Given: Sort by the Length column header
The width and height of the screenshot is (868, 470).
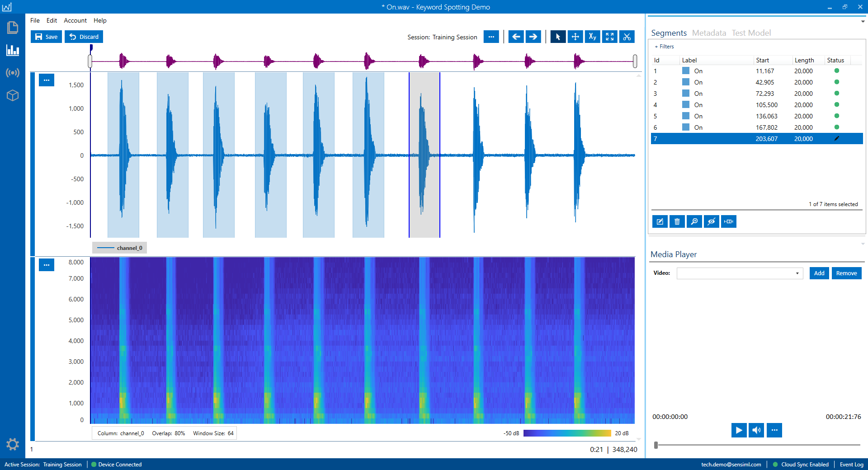Looking at the screenshot, I should tap(808, 60).
